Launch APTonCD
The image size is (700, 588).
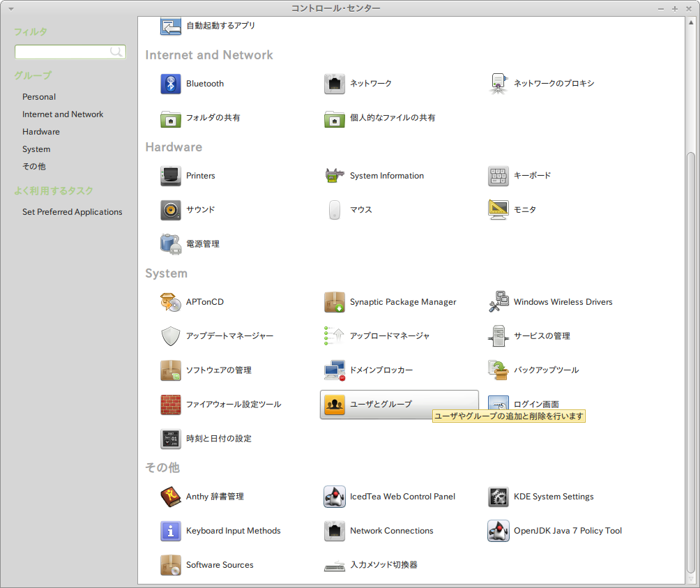tap(170, 302)
